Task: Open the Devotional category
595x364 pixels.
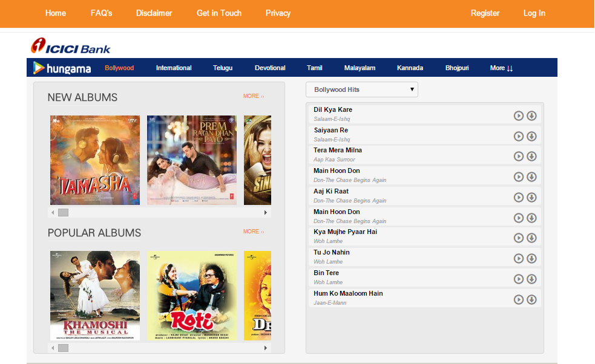Action: click(270, 68)
